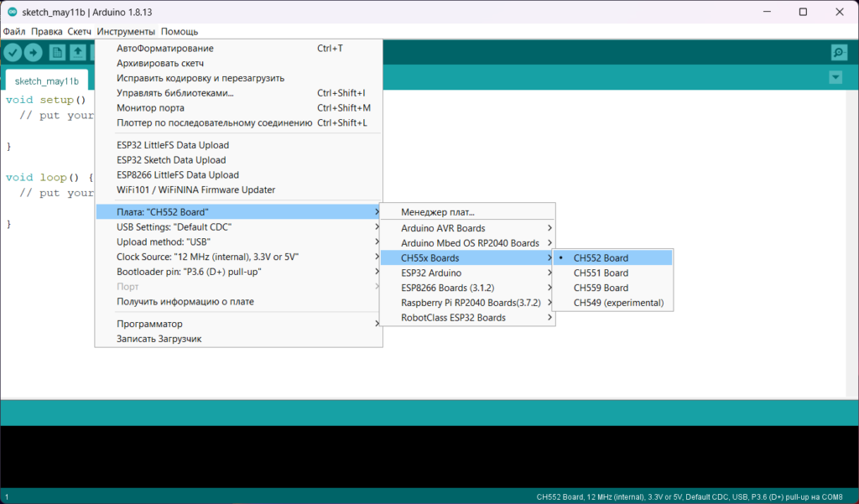The height and width of the screenshot is (504, 859).
Task: Select Монитор порта menu entry
Action: tap(151, 108)
